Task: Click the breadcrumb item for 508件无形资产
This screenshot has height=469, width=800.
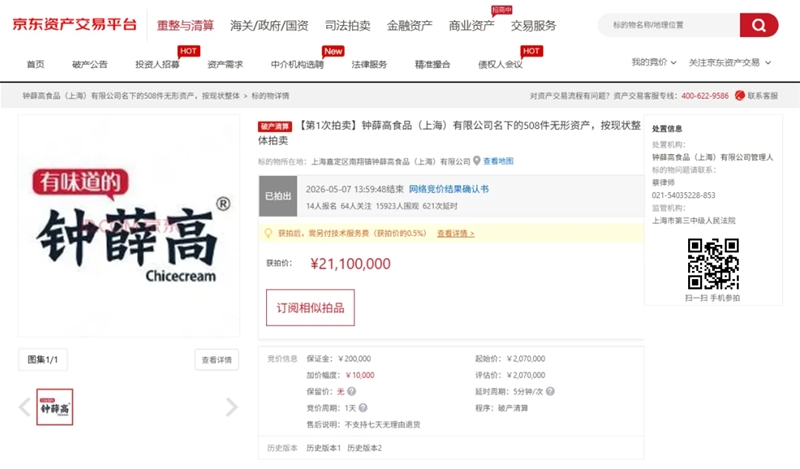Action: click(x=131, y=95)
